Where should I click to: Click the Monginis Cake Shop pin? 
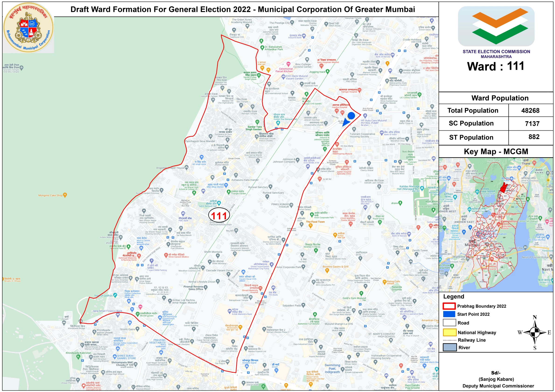[x=65, y=195]
